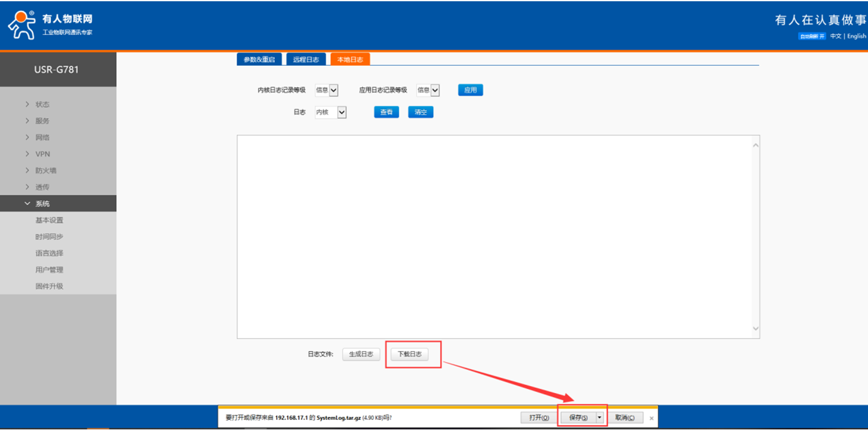Switch to the 参数&重启 tab
Screen dimensions: 868x430
click(x=259, y=60)
